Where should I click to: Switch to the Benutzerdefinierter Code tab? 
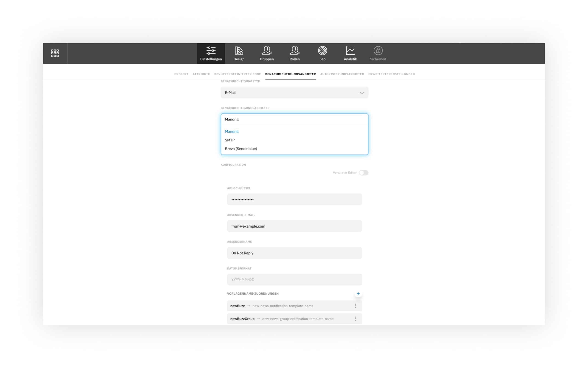(x=237, y=74)
